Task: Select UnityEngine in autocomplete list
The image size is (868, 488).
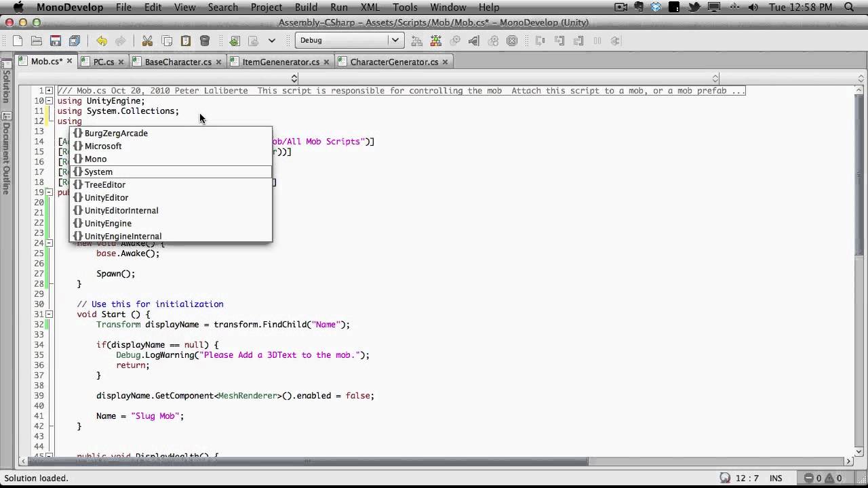Action: (x=171, y=224)
